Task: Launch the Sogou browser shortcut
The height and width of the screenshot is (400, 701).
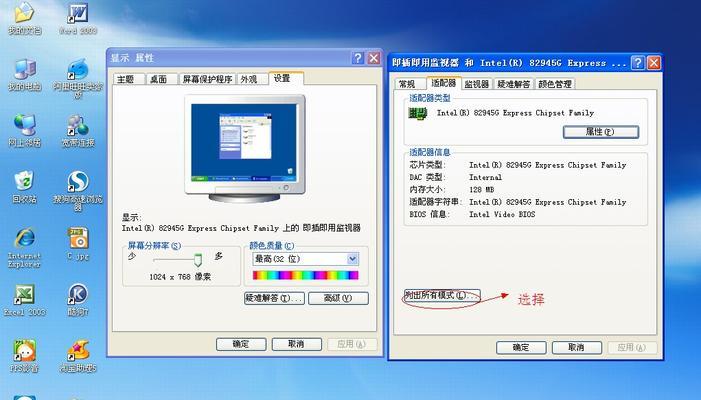Action: click(x=78, y=181)
